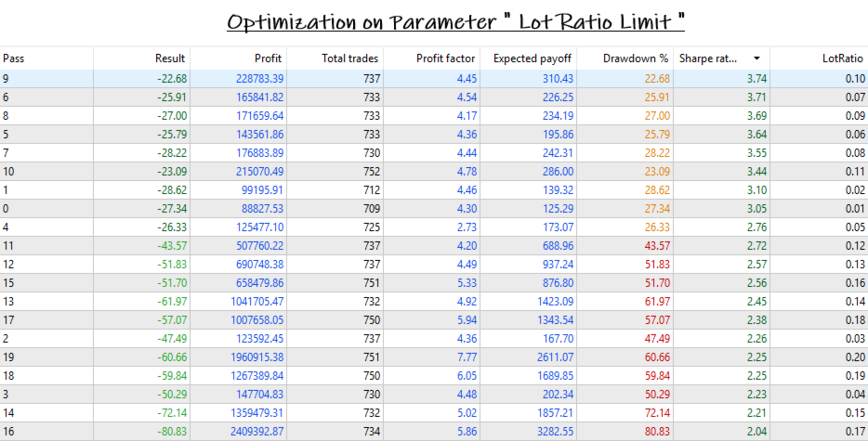Click profit factor 7.77
This screenshot has width=868, height=441.
[467, 357]
